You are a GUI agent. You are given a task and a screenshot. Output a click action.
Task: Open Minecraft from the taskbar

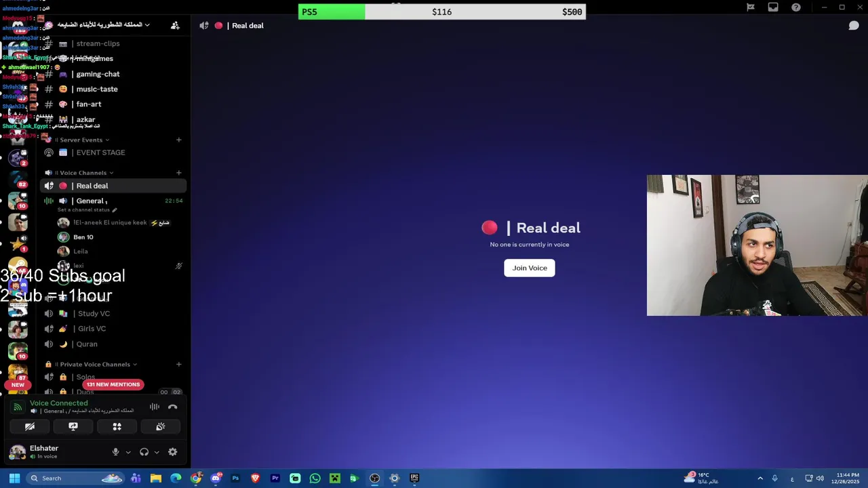[x=334, y=478]
